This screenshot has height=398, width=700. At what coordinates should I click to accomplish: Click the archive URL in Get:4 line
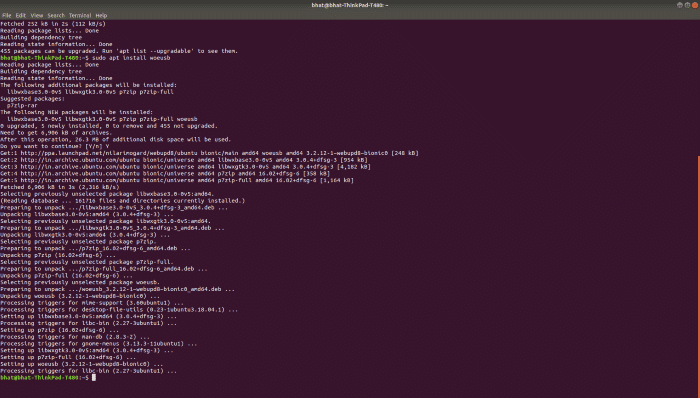point(80,174)
